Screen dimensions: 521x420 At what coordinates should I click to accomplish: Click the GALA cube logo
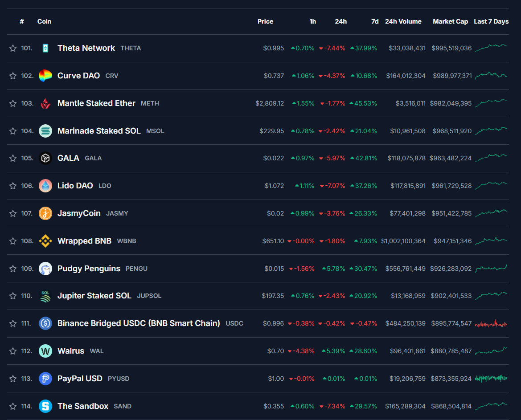pos(45,158)
